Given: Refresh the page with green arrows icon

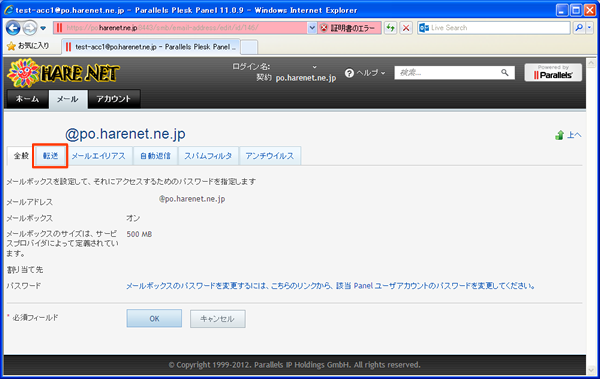Looking at the screenshot, I should click(x=390, y=28).
